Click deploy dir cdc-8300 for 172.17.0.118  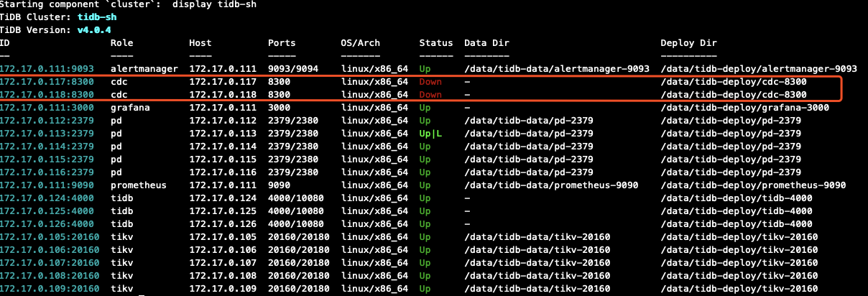point(734,95)
